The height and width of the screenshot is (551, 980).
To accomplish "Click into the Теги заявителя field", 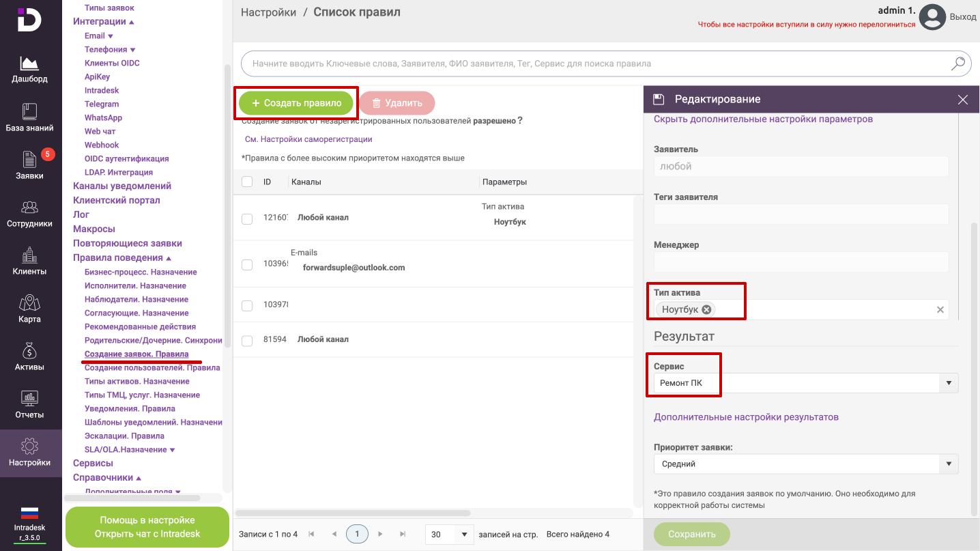I will point(801,214).
